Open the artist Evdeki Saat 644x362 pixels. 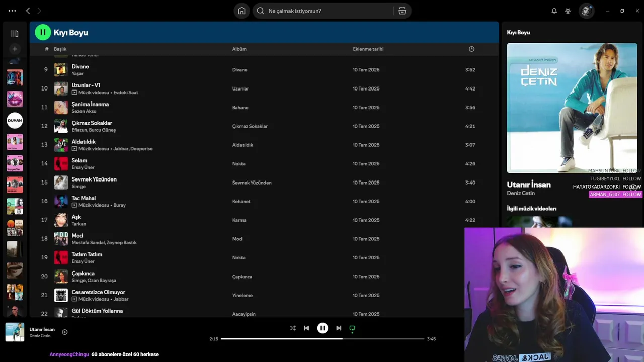pos(126,93)
